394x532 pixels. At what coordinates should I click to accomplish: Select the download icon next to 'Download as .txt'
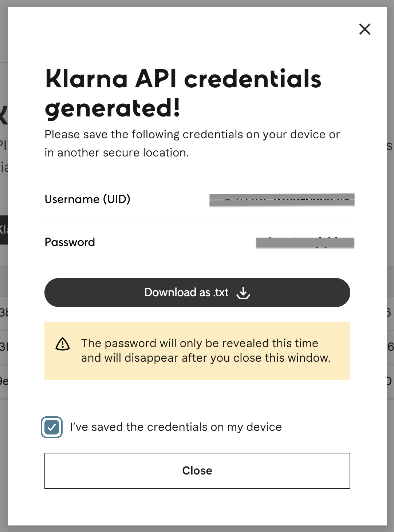pyautogui.click(x=243, y=293)
